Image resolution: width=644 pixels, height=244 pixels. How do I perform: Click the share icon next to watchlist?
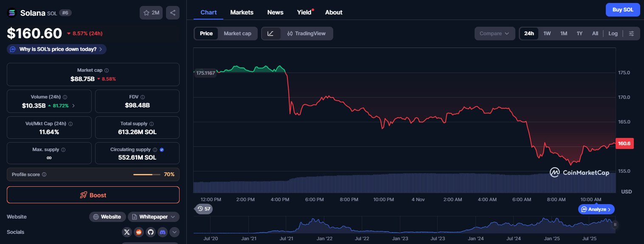(x=173, y=13)
